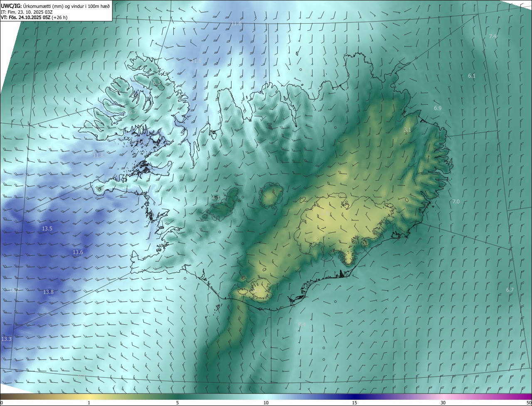Click the 4.3 value label
This screenshot has height=406, width=532.
pos(216,198)
